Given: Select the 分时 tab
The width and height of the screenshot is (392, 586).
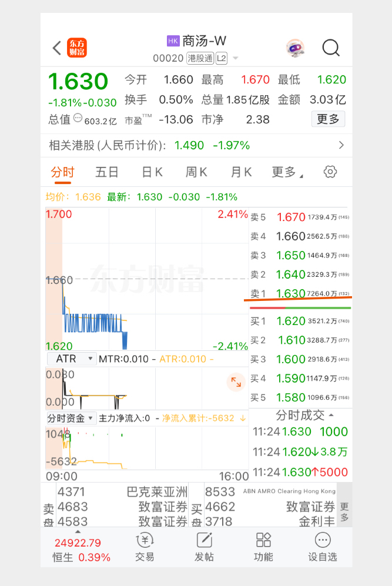Looking at the screenshot, I should [x=62, y=172].
